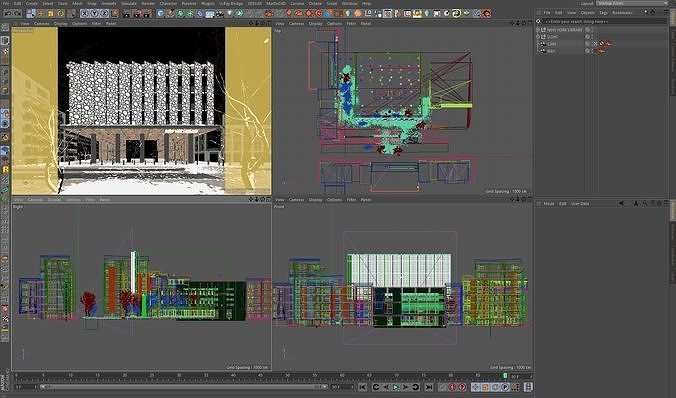Click green timeline playhead marker

point(505,376)
